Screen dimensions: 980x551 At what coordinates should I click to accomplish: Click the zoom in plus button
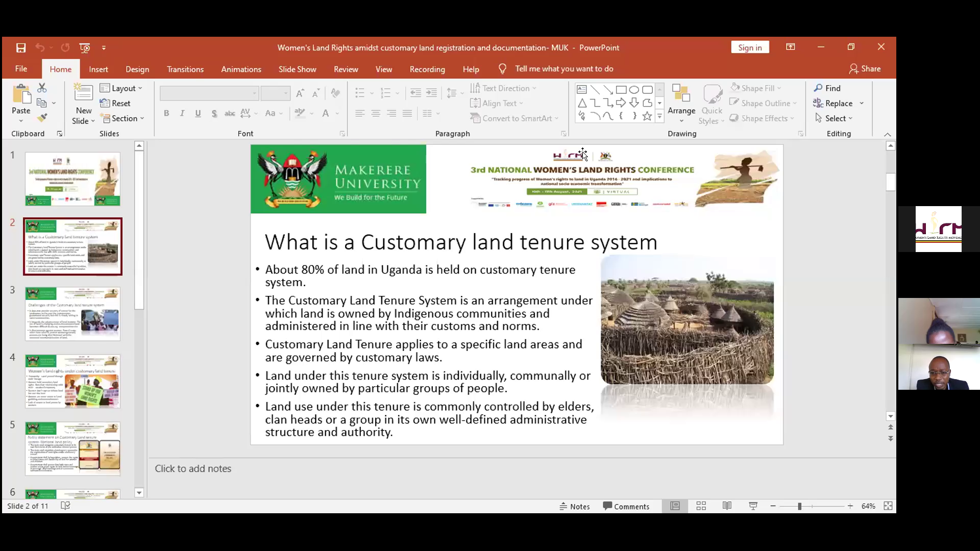pyautogui.click(x=850, y=506)
